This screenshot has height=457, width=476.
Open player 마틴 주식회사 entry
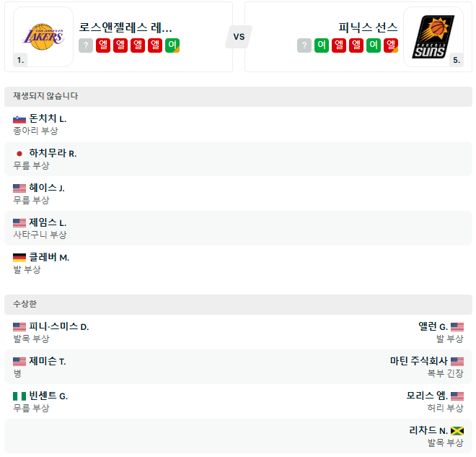[418, 362]
